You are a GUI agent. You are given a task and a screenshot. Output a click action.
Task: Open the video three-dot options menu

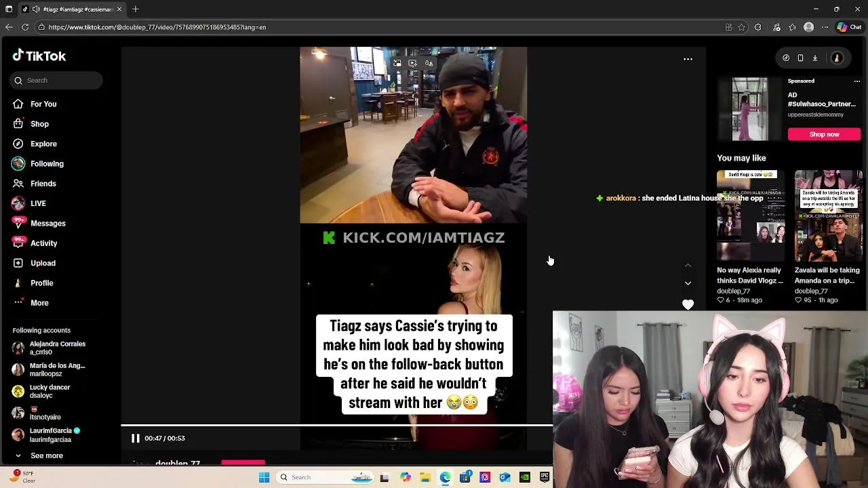688,60
